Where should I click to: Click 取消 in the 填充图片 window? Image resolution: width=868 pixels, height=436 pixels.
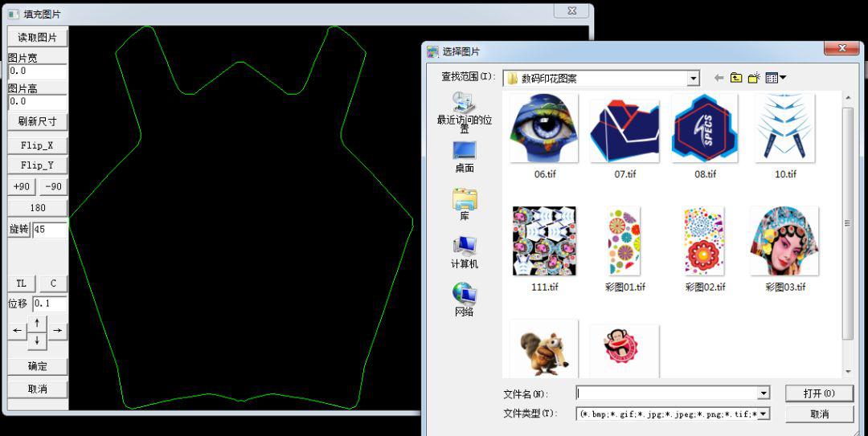click(x=38, y=389)
